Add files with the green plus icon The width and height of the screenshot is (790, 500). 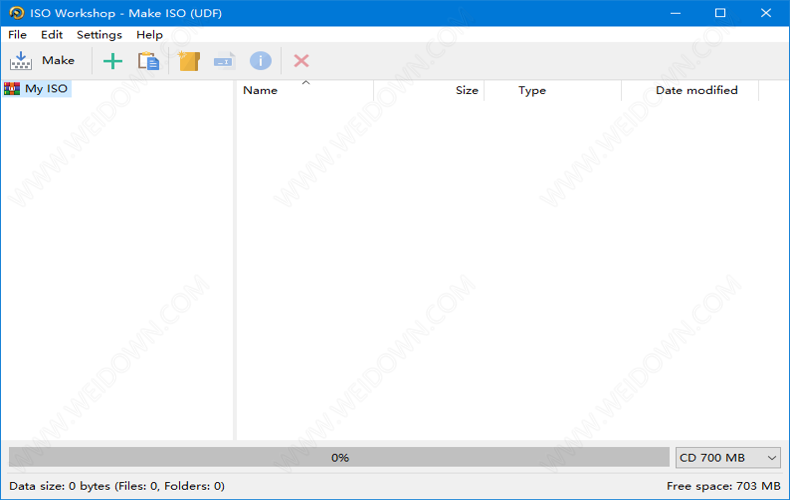point(113,61)
